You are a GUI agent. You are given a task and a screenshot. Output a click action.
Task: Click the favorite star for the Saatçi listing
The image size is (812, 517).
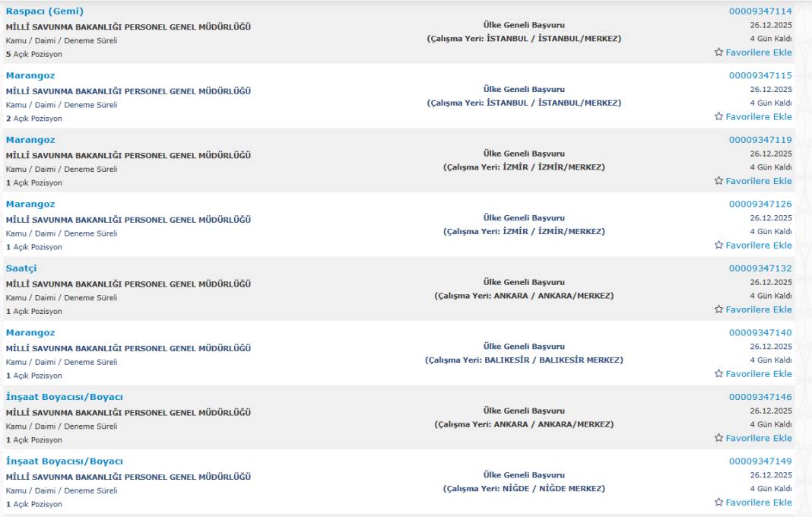point(718,309)
